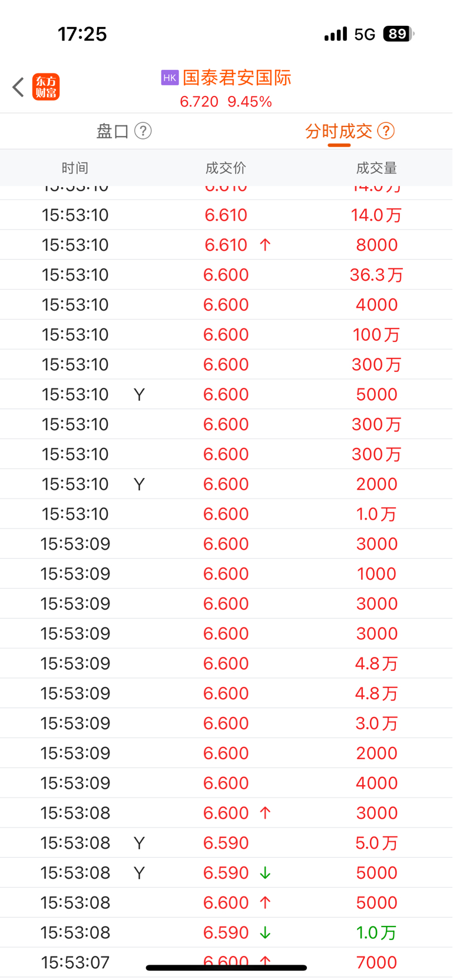453x980 pixels.
Task: Open help icon next to 盘口
Action: click(x=143, y=131)
